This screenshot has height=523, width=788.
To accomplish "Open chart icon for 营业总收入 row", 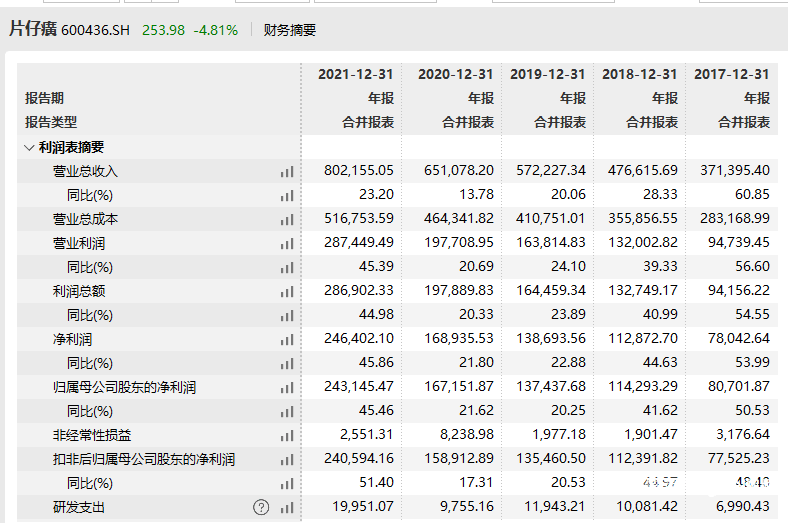I will tap(287, 172).
